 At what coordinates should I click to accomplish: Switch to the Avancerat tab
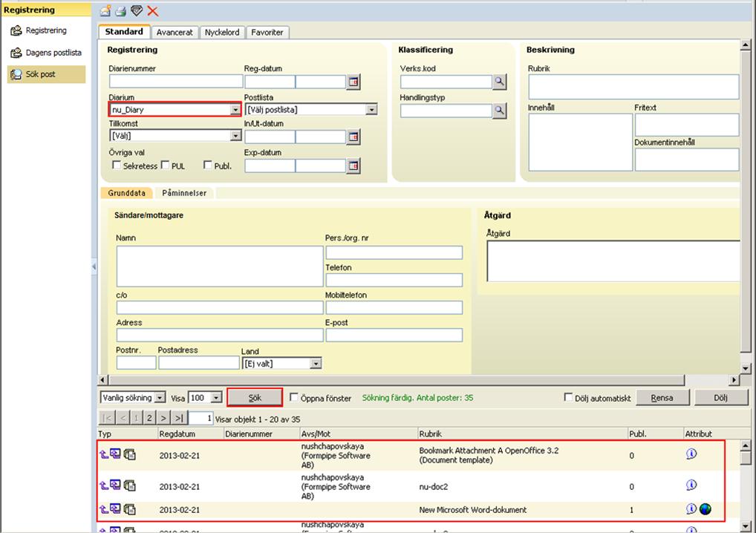[175, 32]
